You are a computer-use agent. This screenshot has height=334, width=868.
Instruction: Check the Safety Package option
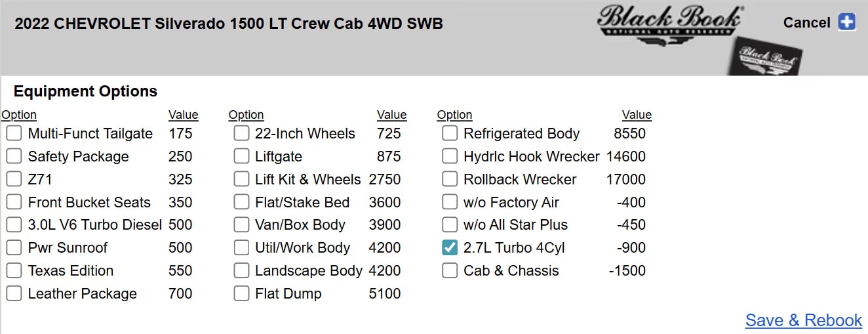14,157
